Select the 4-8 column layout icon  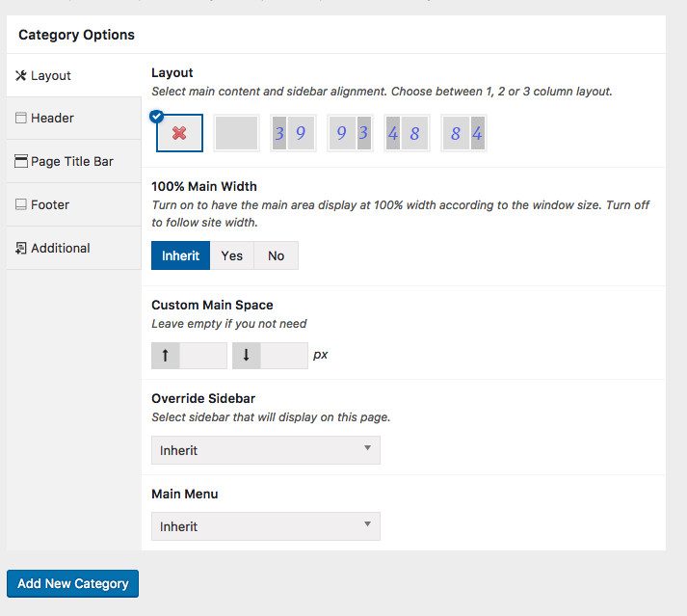pyautogui.click(x=407, y=133)
